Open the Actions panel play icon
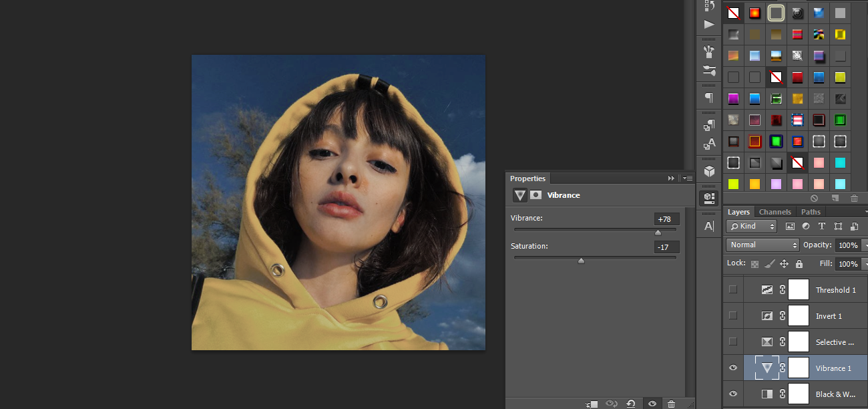Image resolution: width=868 pixels, height=409 pixels. pos(708,24)
